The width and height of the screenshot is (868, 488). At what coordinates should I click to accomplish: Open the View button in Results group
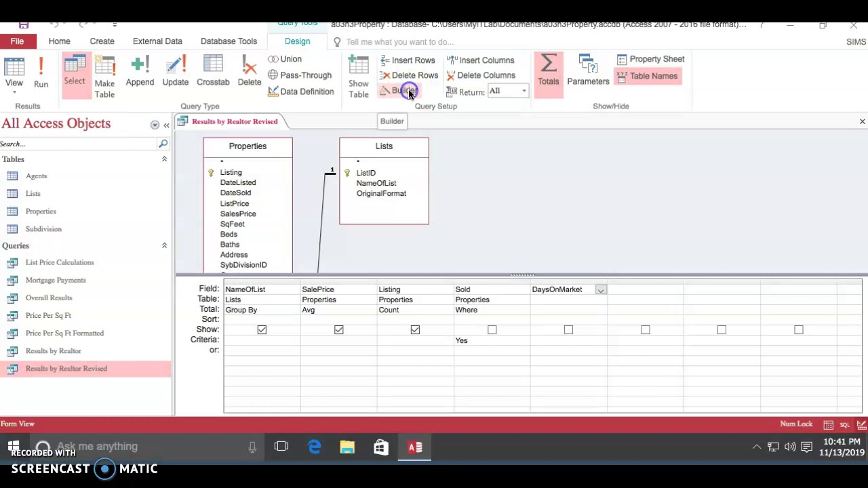click(14, 75)
